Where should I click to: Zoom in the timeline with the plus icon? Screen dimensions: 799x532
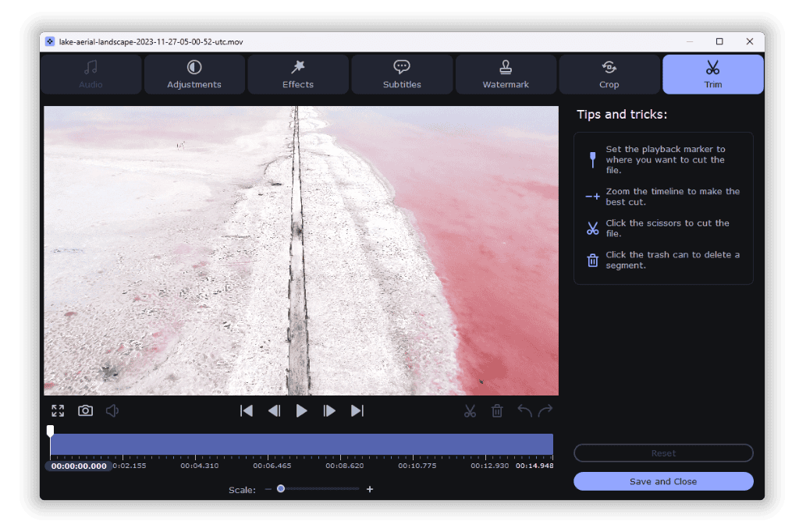[x=370, y=489]
